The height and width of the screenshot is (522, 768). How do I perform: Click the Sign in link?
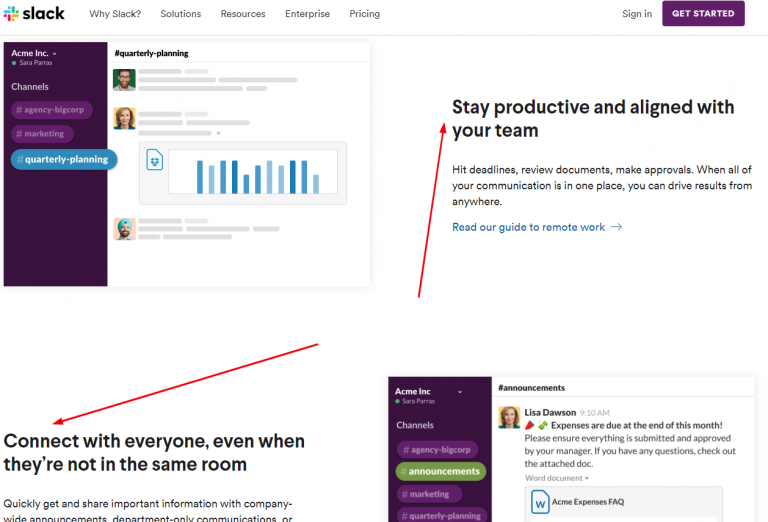(x=636, y=14)
